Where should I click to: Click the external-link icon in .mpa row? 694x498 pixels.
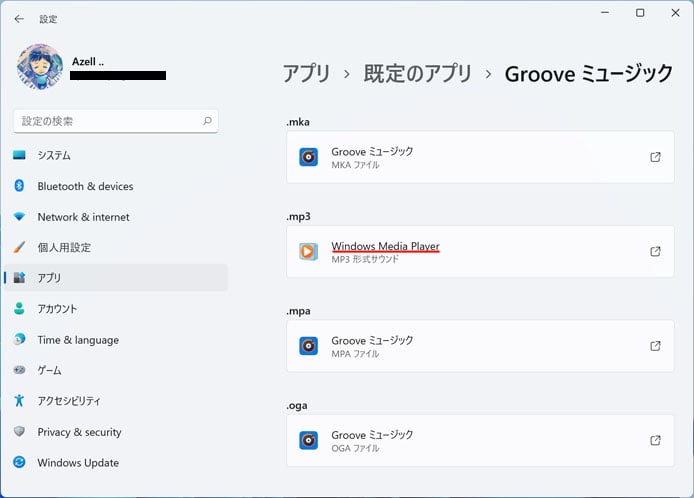[x=655, y=346]
